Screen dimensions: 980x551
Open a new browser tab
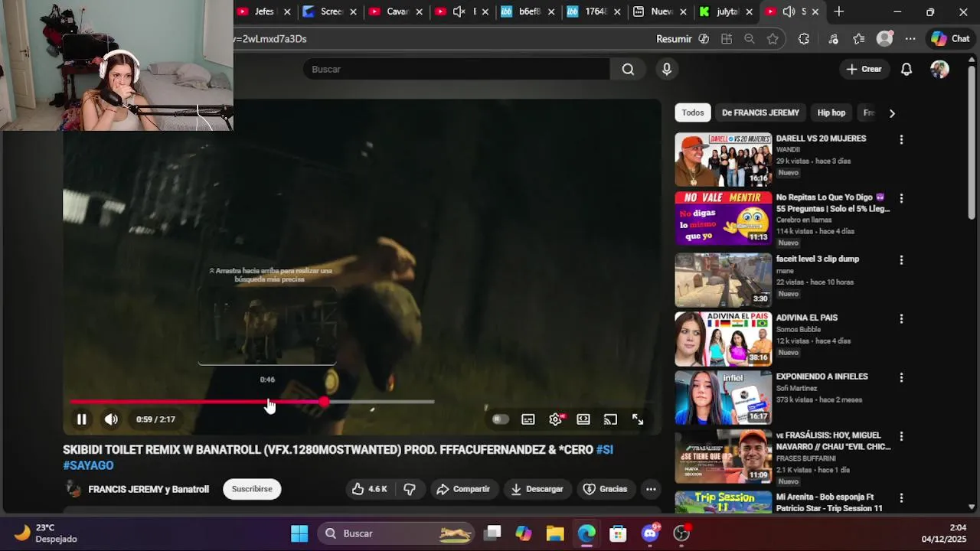[x=839, y=11]
